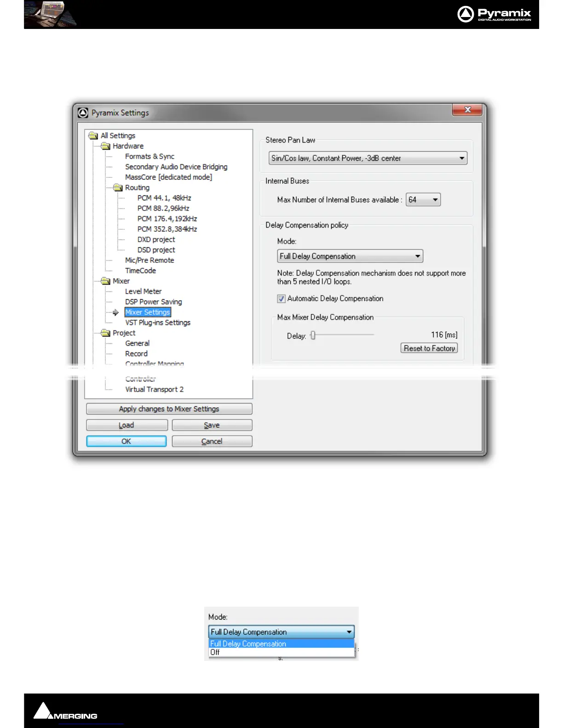Select Formats & Sync tree item

pos(149,156)
